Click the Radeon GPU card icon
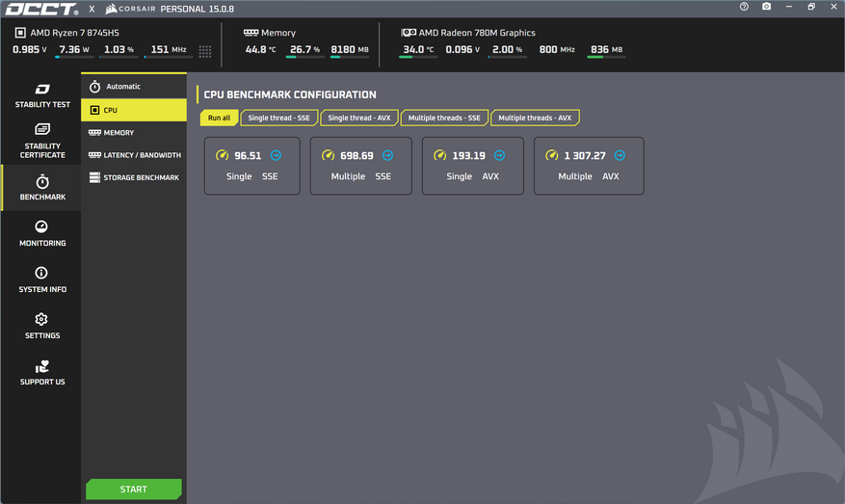845x504 pixels. pos(409,33)
